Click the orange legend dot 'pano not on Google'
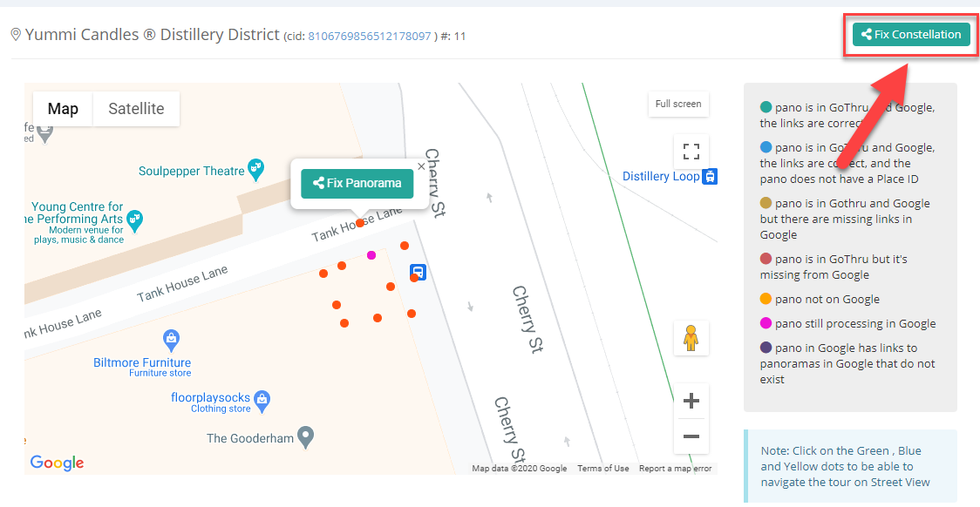The width and height of the screenshot is (980, 507). tap(766, 299)
